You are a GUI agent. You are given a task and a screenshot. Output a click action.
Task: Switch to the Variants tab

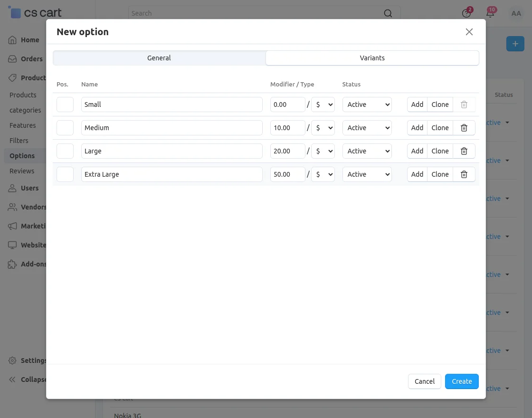[x=372, y=57]
